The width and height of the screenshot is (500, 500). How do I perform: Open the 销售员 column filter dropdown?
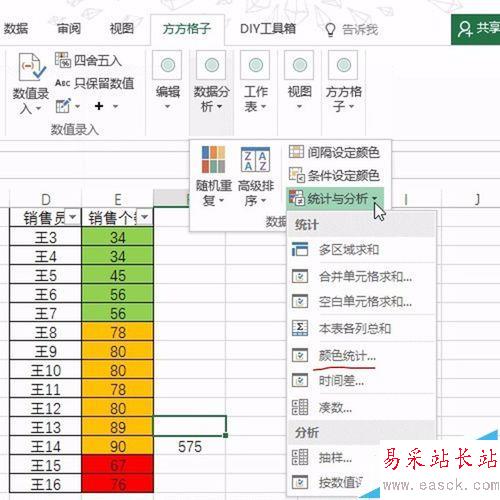click(72, 217)
